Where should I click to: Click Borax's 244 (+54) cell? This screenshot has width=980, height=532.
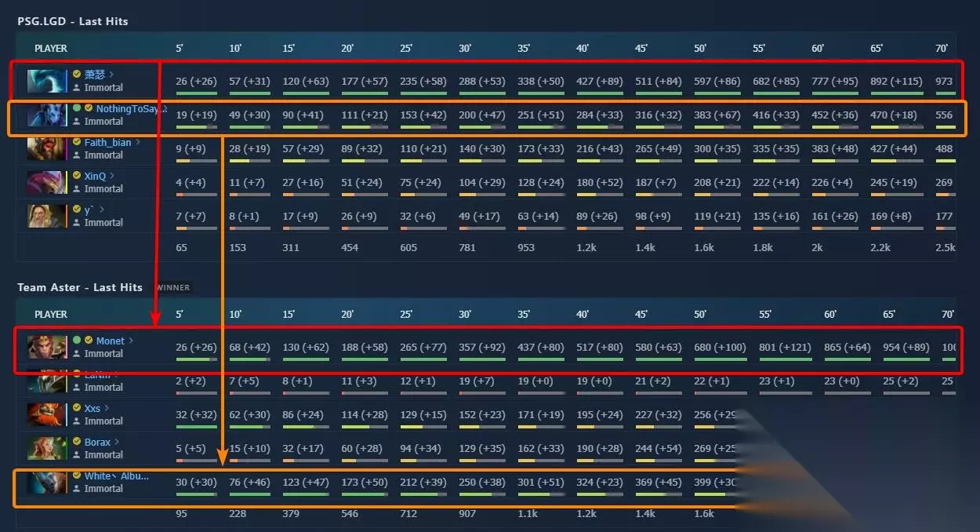(x=658, y=448)
